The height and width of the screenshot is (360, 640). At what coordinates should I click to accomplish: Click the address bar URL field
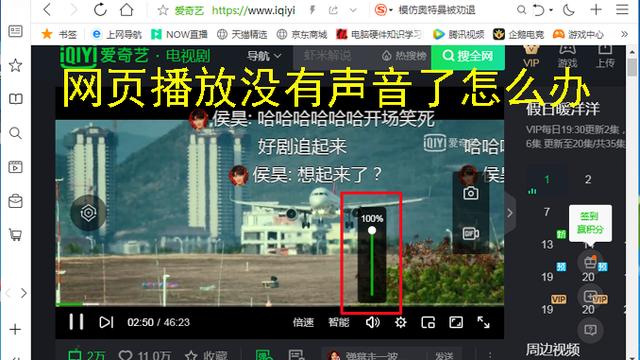(253, 10)
